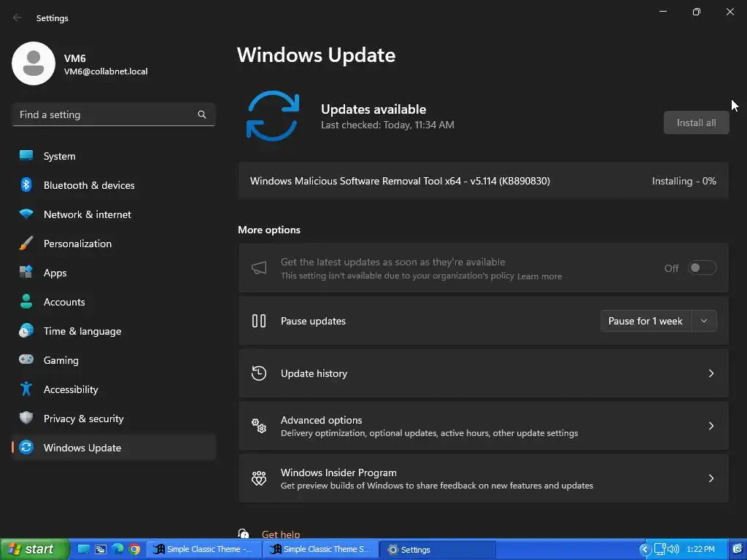Screen dimensions: 747x560
Task: Open System settings via its monitor icon
Action: point(26,156)
